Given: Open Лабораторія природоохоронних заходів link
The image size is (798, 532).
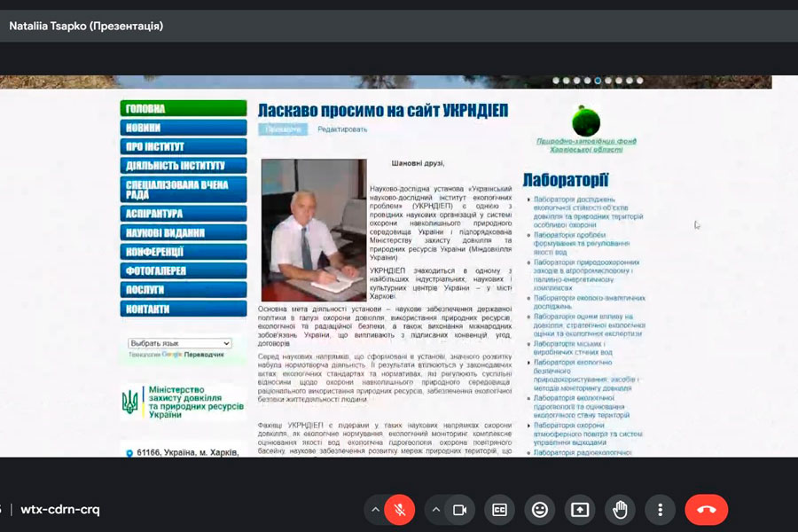Looking at the screenshot, I should (x=586, y=275).
